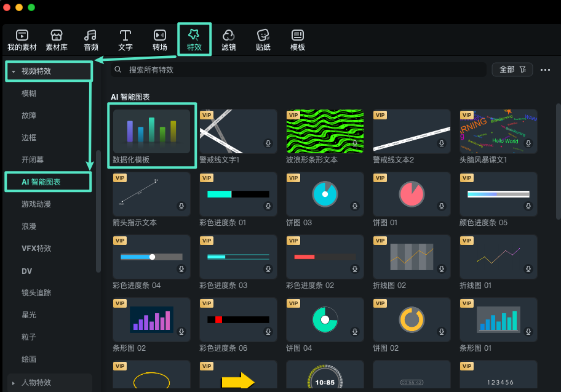Screen dimensions: 561x392
Task: Download the 彩色进度条 01 effect
Action: point(268,206)
